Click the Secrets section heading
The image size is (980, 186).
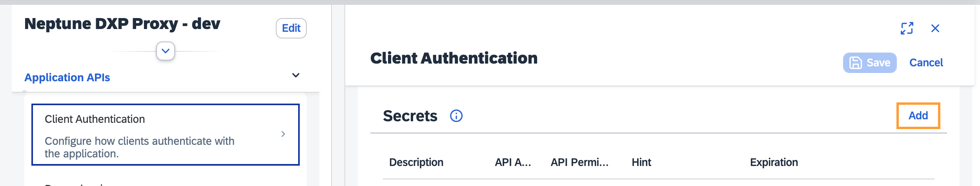[410, 116]
